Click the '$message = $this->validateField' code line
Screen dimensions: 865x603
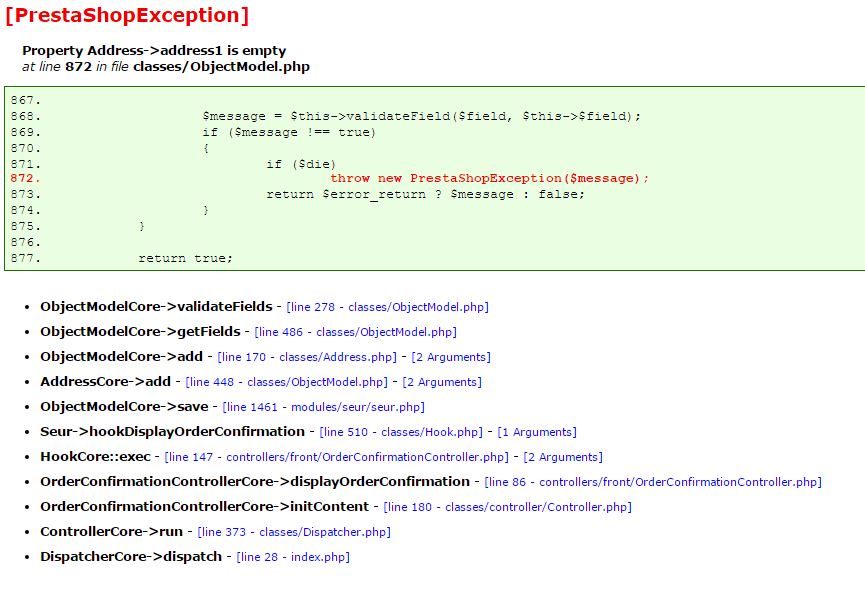click(421, 116)
